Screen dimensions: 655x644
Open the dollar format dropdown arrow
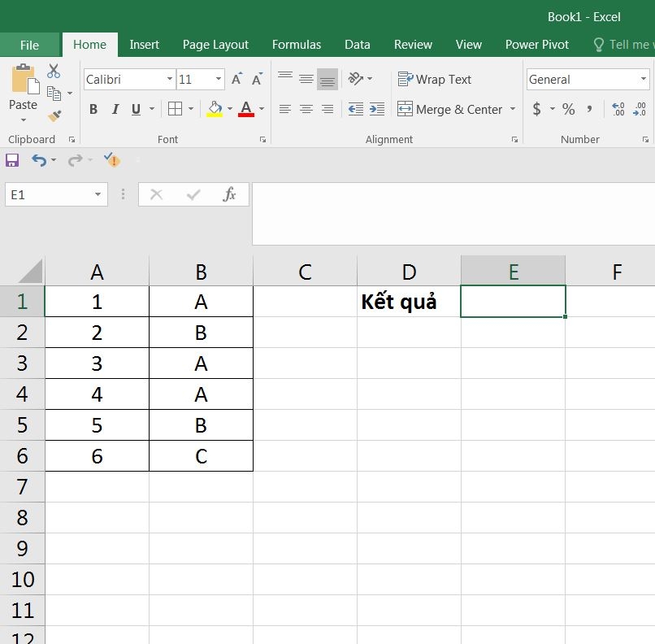[553, 109]
